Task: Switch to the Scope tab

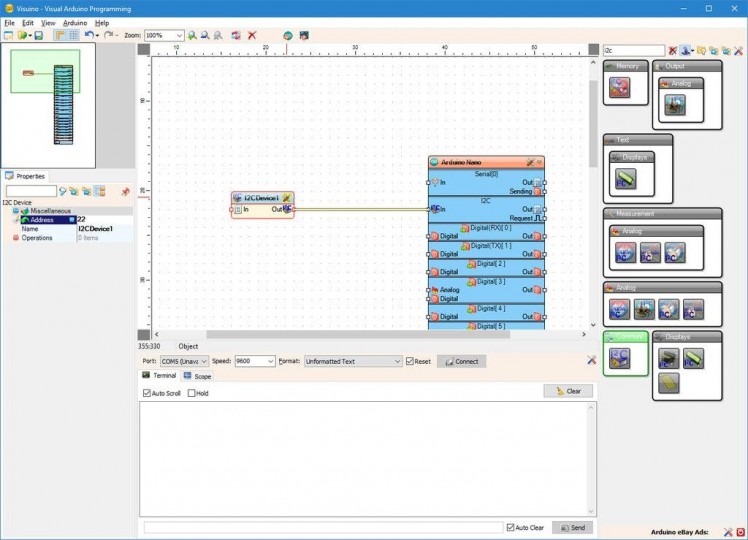Action: tap(198, 377)
